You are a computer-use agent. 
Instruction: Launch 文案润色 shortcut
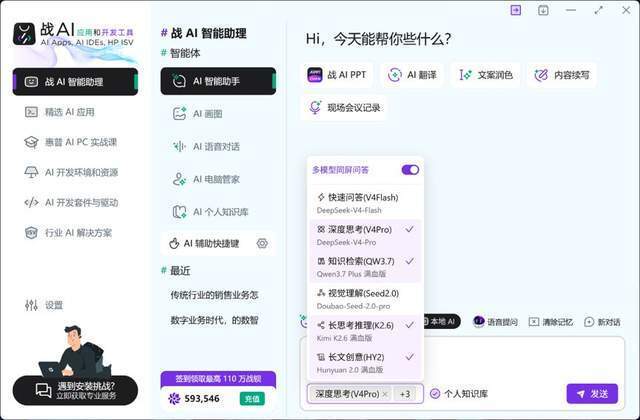pyautogui.click(x=485, y=75)
